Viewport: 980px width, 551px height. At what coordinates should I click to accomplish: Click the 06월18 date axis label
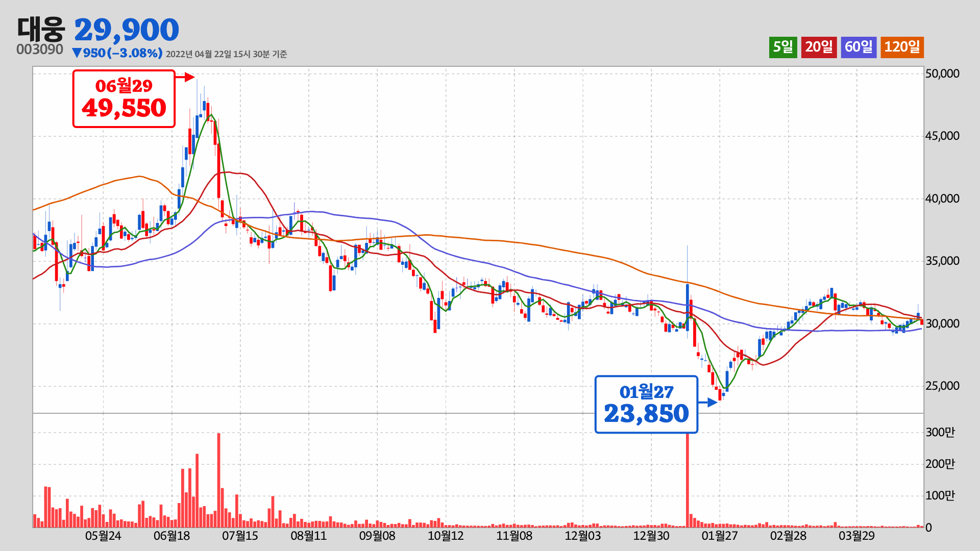[171, 536]
